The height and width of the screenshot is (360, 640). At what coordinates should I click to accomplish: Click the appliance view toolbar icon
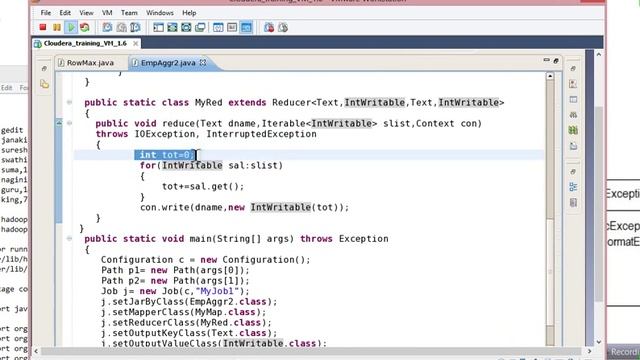coord(232,27)
